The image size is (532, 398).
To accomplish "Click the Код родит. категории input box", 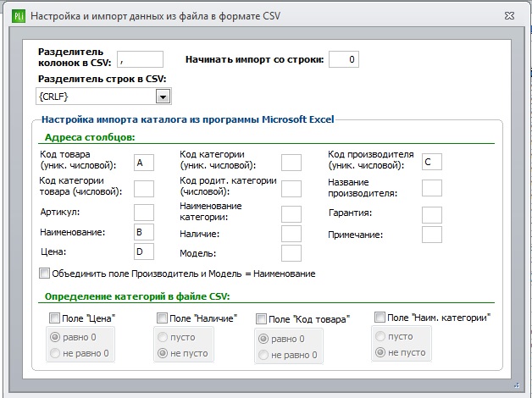I will pyautogui.click(x=291, y=189).
